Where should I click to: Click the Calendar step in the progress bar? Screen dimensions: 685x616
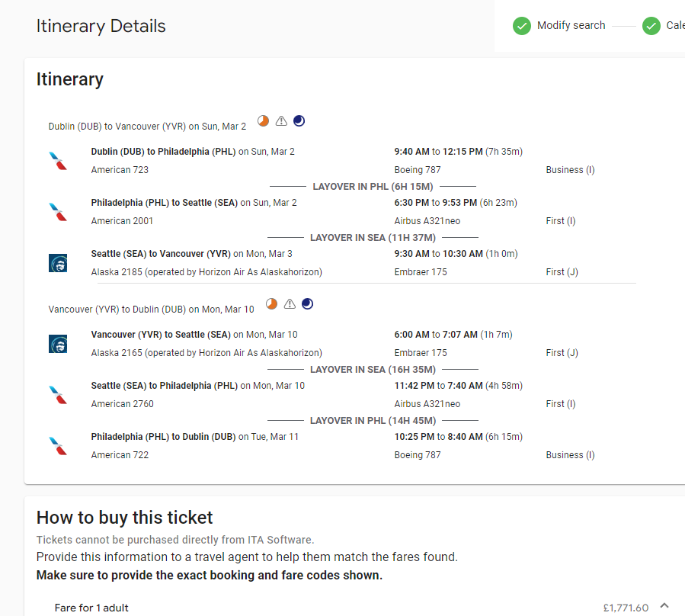tap(675, 25)
